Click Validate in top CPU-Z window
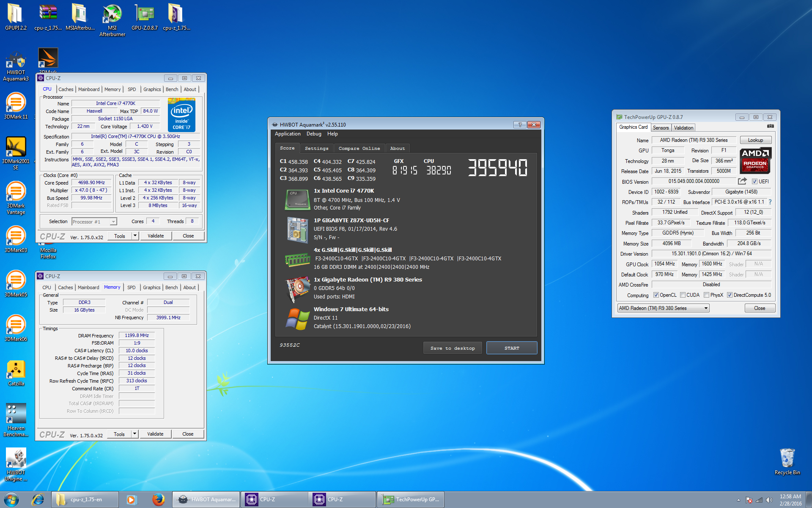Screen dimensions: 812x508 coord(156,236)
